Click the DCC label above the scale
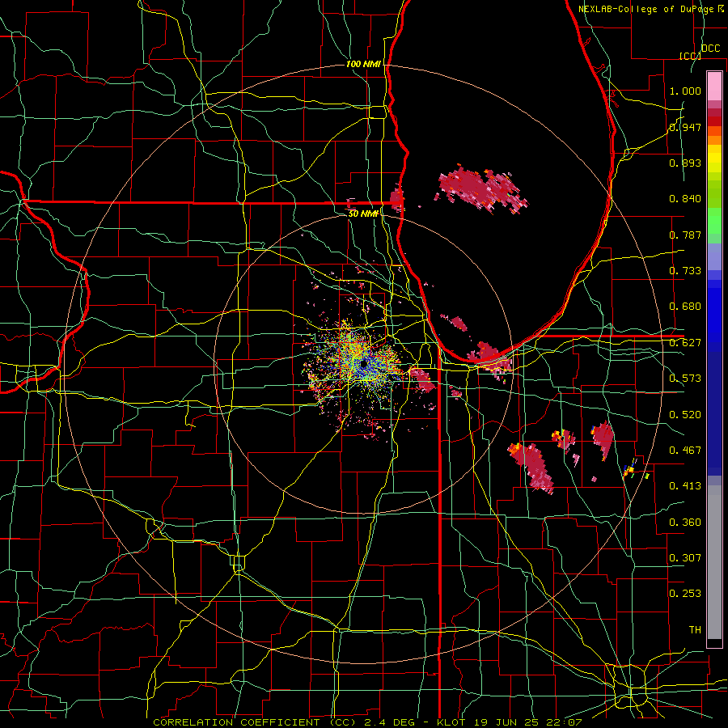This screenshot has width=728, height=728. click(710, 48)
